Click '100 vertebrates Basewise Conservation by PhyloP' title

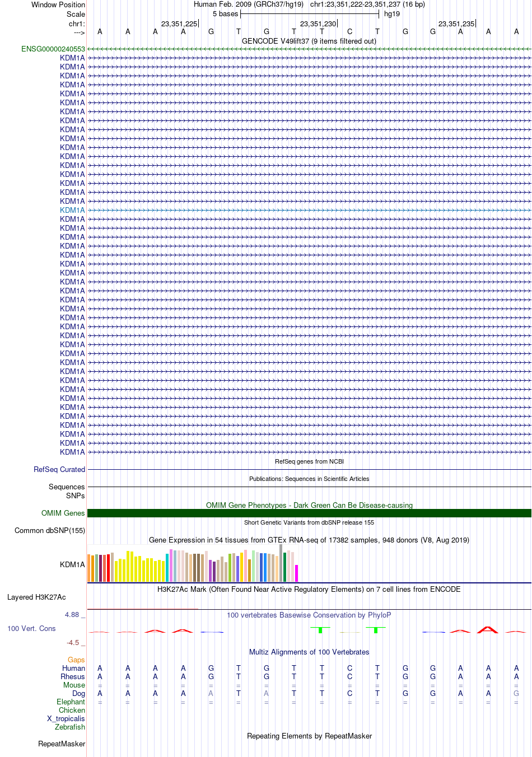point(309,615)
